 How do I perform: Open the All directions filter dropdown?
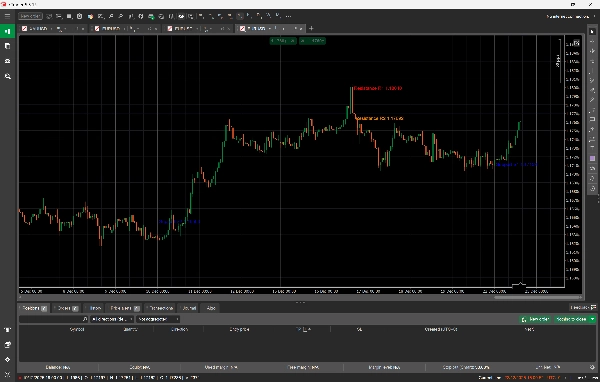[112, 319]
